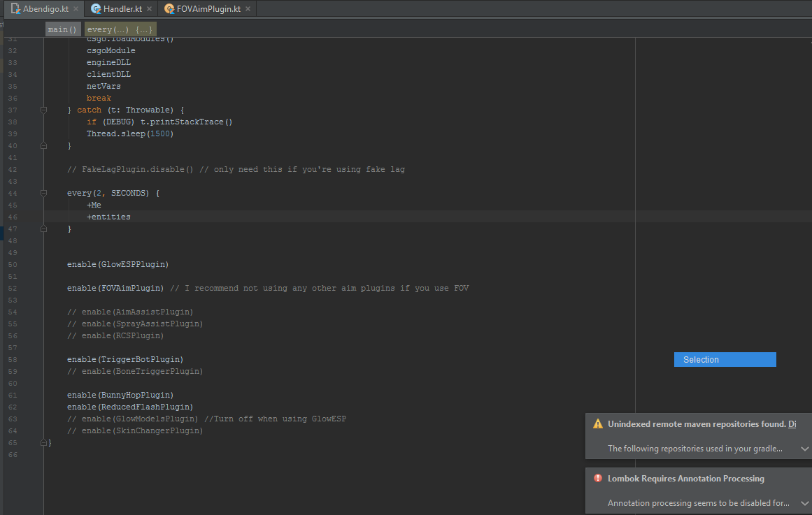Screen dimensions: 812x515
Task: Select the every(...) breadcrumb
Action: click(x=120, y=29)
